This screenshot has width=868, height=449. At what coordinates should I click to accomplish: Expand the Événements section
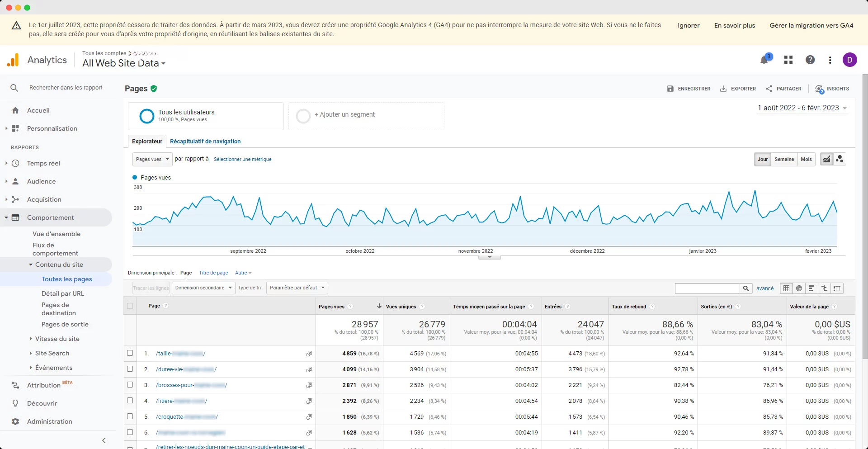(31, 368)
